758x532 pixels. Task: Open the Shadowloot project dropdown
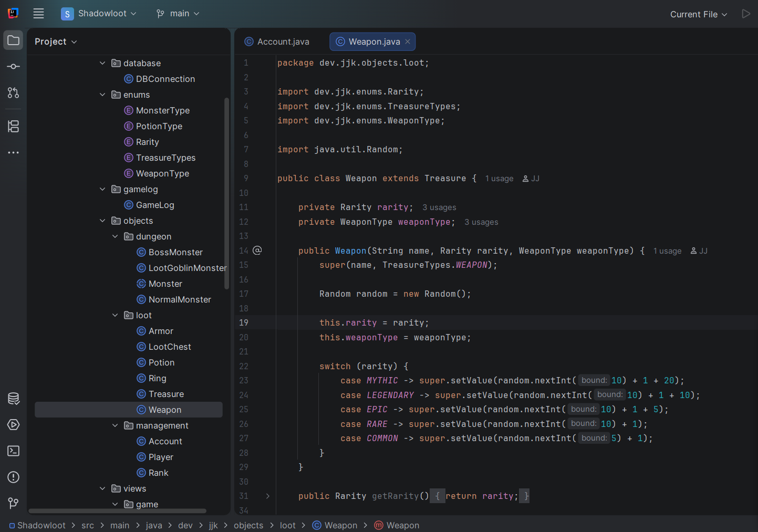tap(99, 14)
